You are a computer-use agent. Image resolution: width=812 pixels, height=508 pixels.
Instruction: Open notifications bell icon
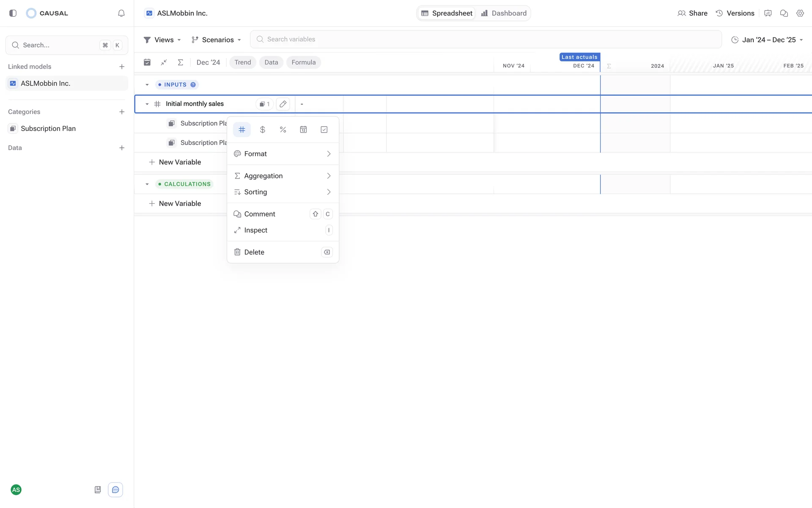(x=121, y=13)
